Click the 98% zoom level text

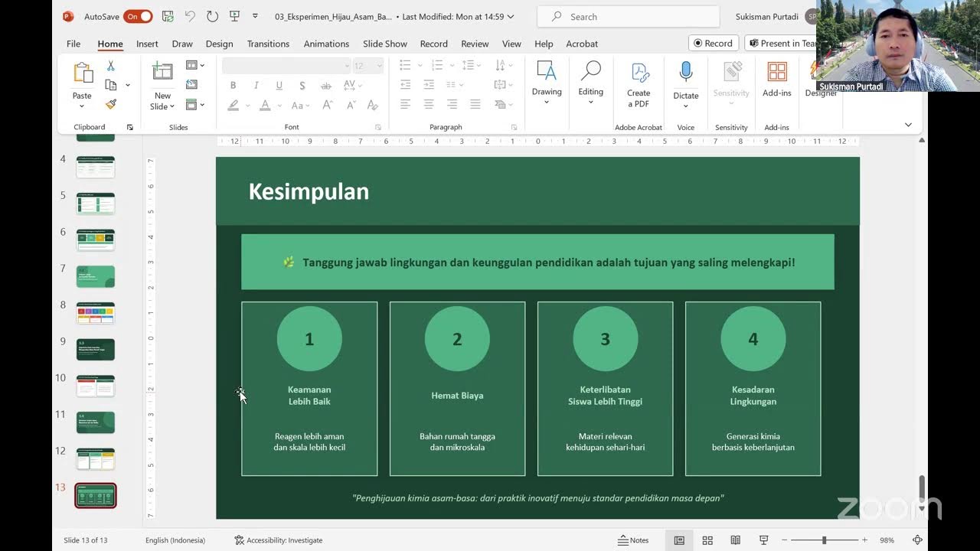pos(887,540)
